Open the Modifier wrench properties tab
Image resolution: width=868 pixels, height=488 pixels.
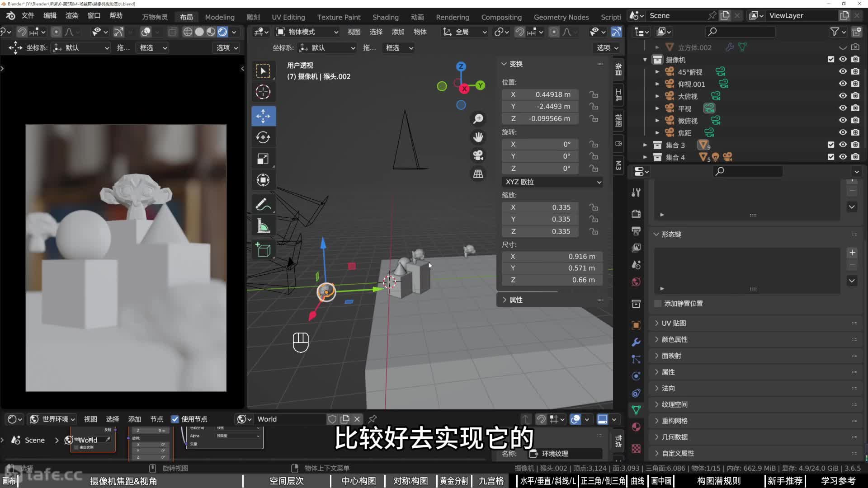[636, 343]
